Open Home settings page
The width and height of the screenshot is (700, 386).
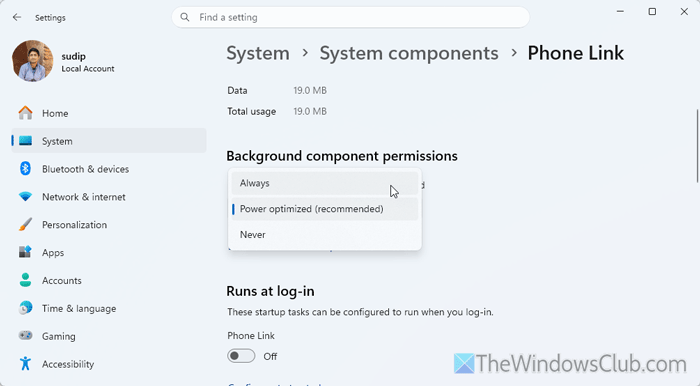(x=109, y=113)
